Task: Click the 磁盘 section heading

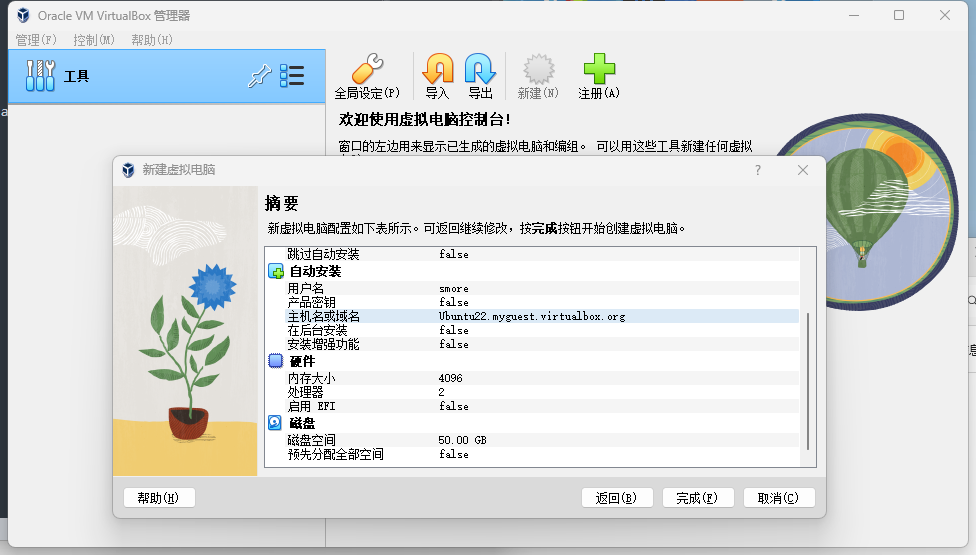Action: tap(303, 423)
